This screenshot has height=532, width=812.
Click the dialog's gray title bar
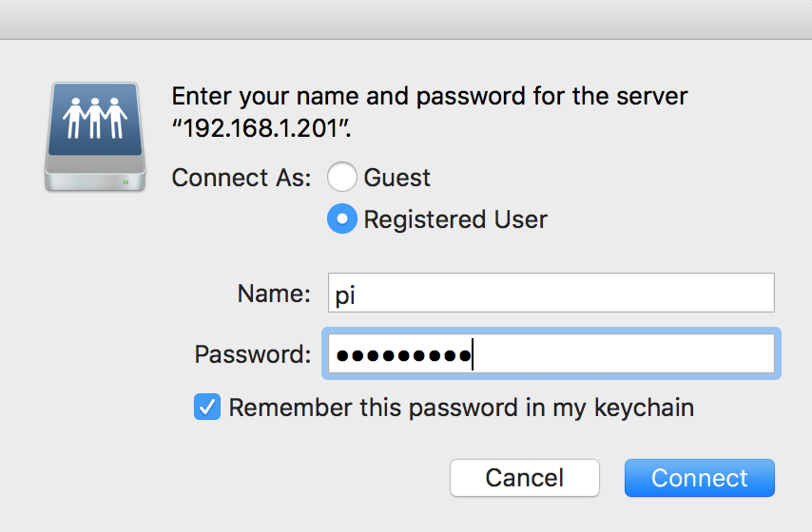click(x=406, y=19)
